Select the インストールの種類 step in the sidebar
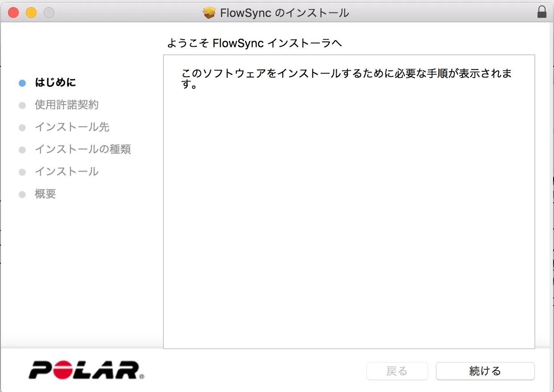The height and width of the screenshot is (392, 554). (x=82, y=149)
